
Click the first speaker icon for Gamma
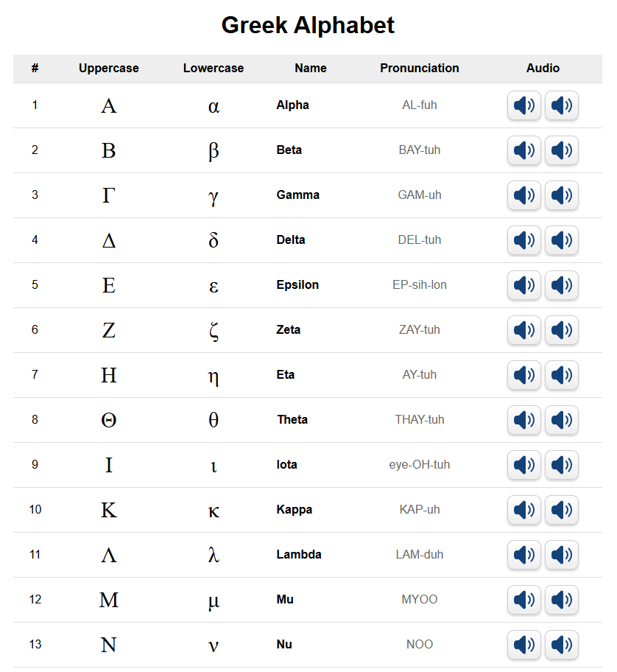pyautogui.click(x=523, y=195)
